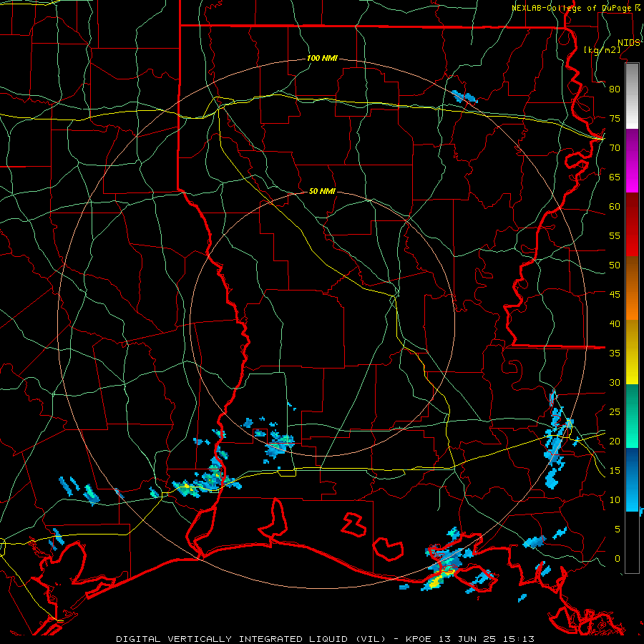Click the yellow segment of the color bar

(632, 352)
